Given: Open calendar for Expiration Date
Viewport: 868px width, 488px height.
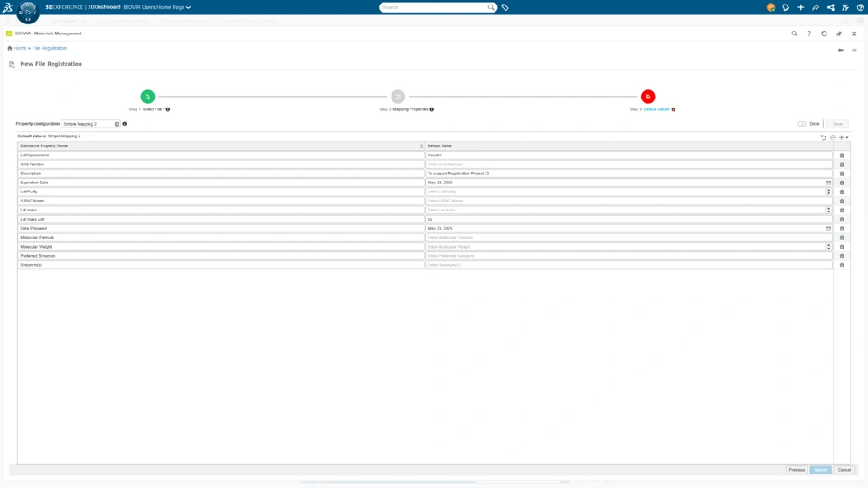Looking at the screenshot, I should [x=829, y=183].
